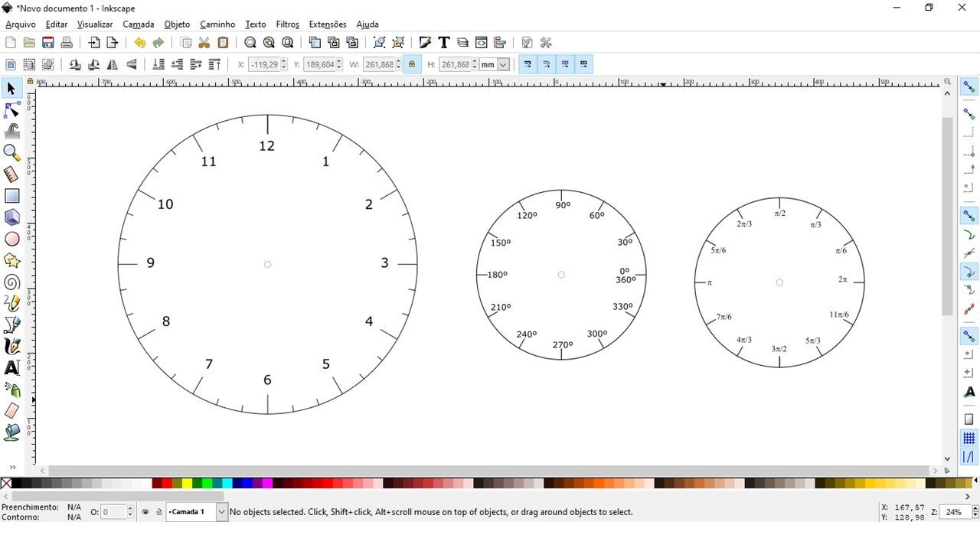The width and height of the screenshot is (980, 551).
Task: Toggle current layer lock
Action: pos(159,512)
